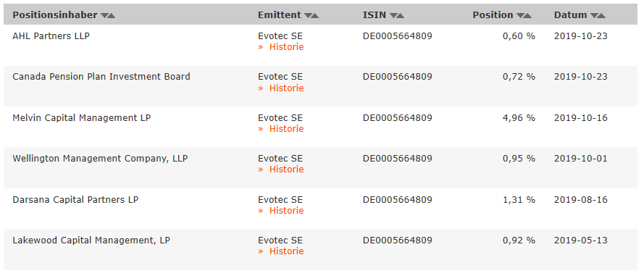Click ISIN column sort arrows

[x=397, y=16]
